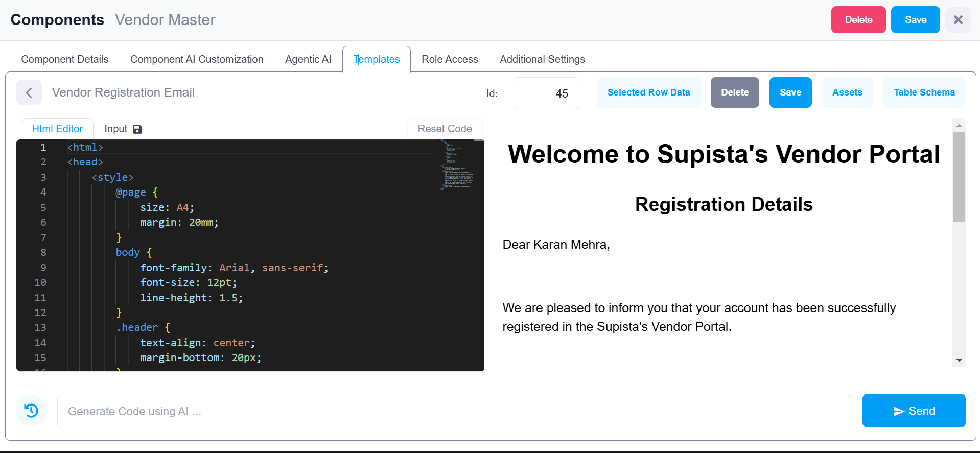Screen dimensions: 980x453
Task: Click 'size: A4;' in the code
Action: pyautogui.click(x=167, y=207)
